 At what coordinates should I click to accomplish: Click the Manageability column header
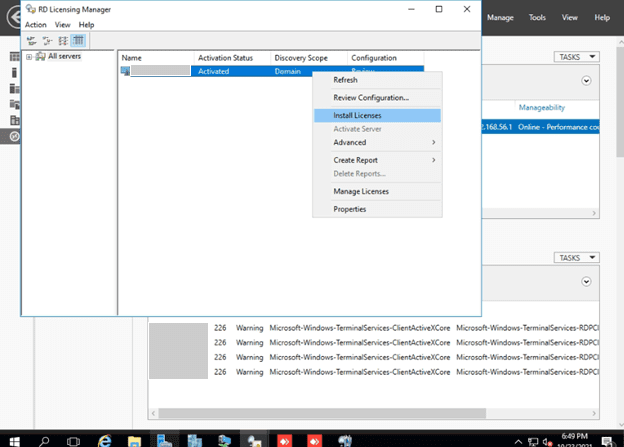click(x=542, y=107)
